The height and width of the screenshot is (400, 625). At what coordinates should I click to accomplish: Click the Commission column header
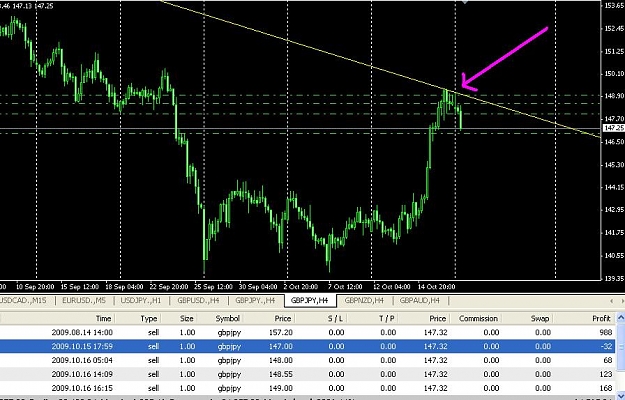pyautogui.click(x=476, y=318)
